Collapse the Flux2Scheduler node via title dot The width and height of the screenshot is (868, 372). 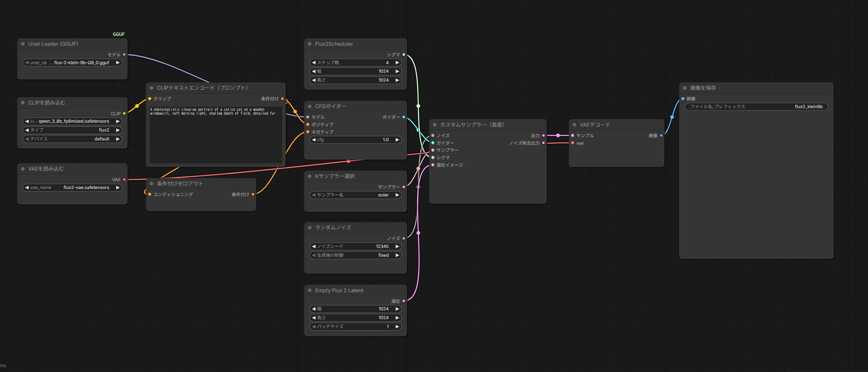[x=310, y=44]
